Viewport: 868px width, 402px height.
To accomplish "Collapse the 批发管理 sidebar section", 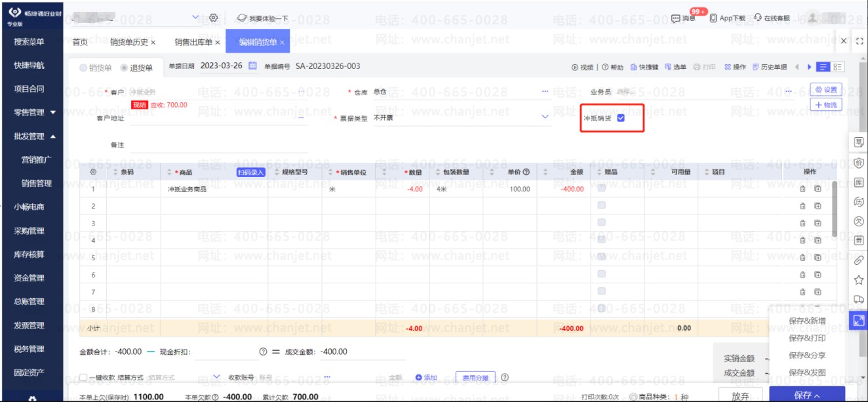I will (x=53, y=136).
